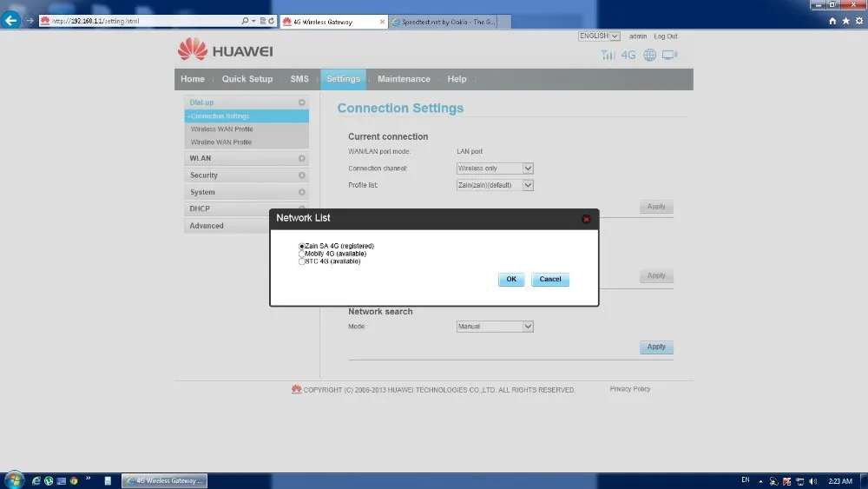Open Connection channel Wireless only dropdown
868x489 pixels.
point(495,169)
